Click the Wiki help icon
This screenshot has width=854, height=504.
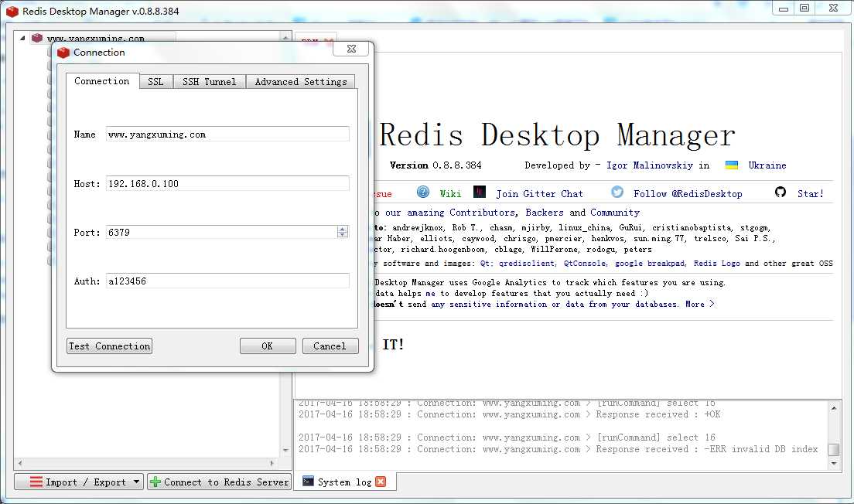click(422, 192)
